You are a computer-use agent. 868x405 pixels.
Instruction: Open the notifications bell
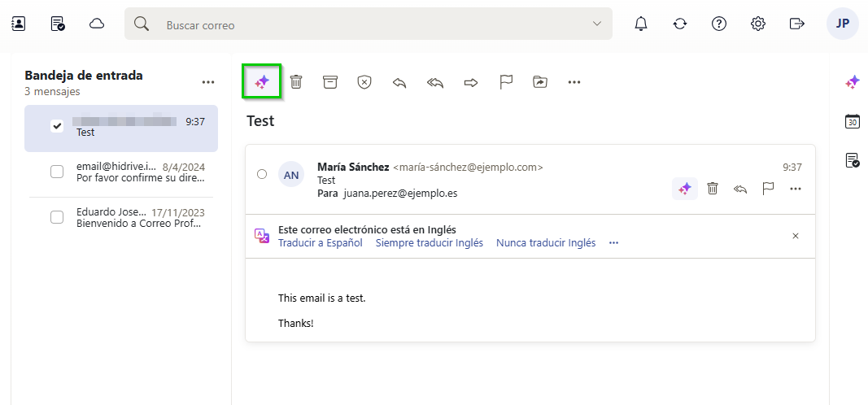[641, 24]
